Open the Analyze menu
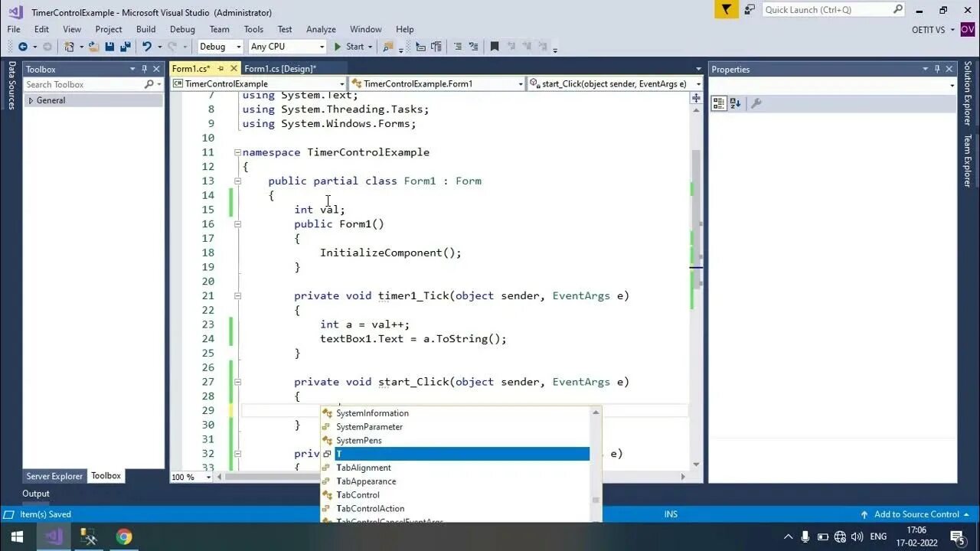 pyautogui.click(x=321, y=29)
